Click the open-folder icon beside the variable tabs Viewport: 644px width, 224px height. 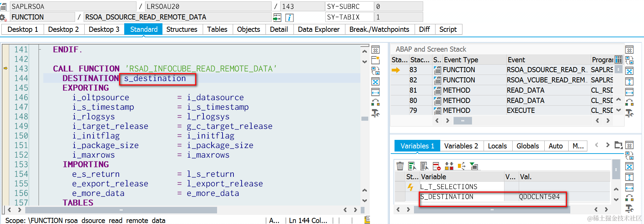618,145
